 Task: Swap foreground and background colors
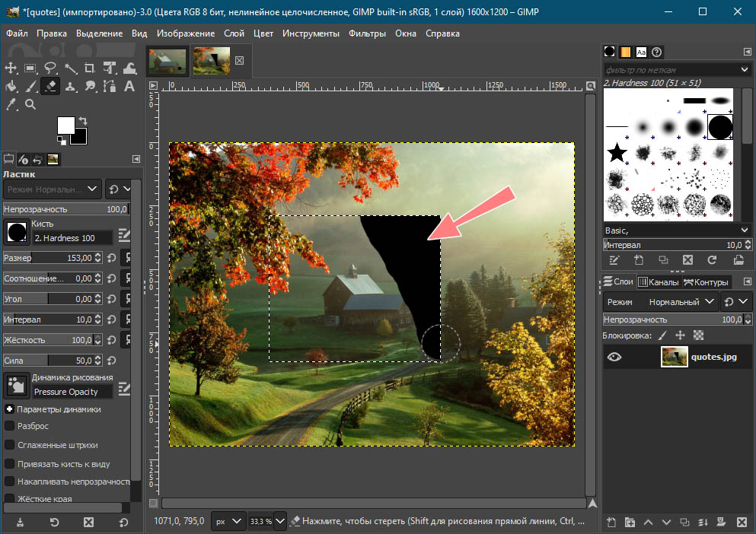(84, 121)
